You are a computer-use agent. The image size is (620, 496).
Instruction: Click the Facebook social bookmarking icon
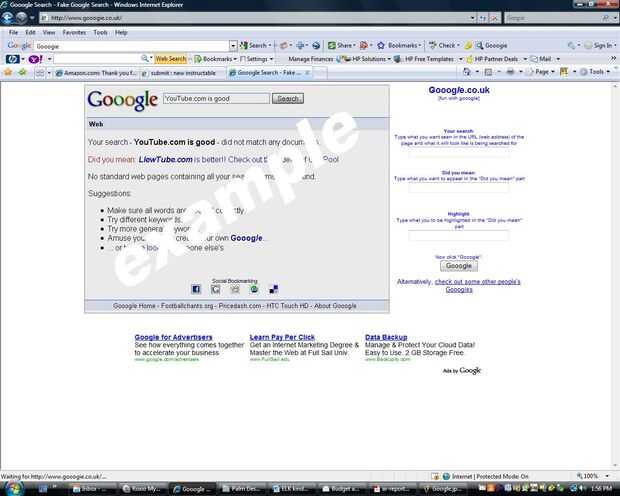click(x=196, y=289)
